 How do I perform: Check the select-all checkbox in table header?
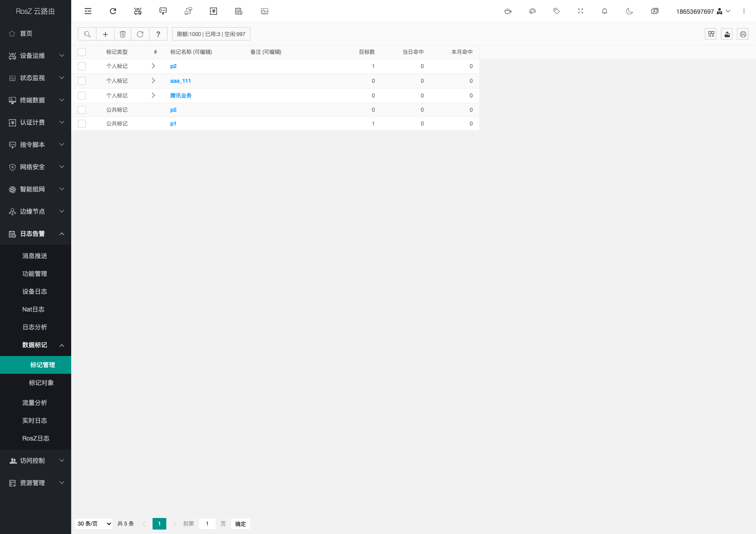point(82,52)
